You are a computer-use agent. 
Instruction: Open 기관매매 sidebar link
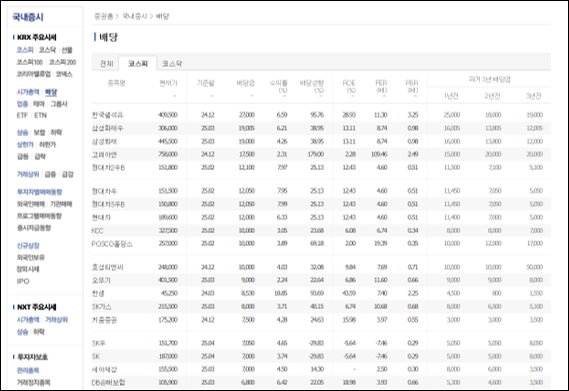point(61,204)
